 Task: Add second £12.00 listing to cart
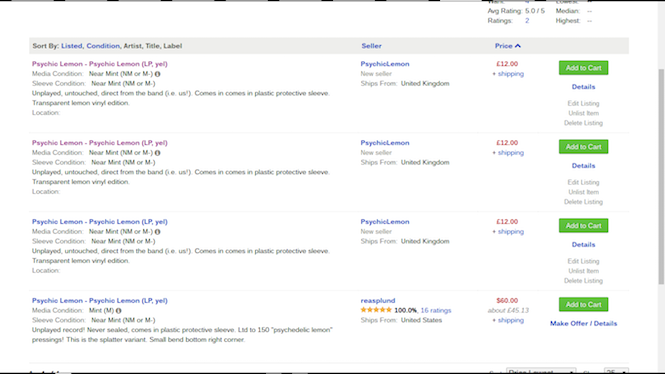[x=583, y=147]
